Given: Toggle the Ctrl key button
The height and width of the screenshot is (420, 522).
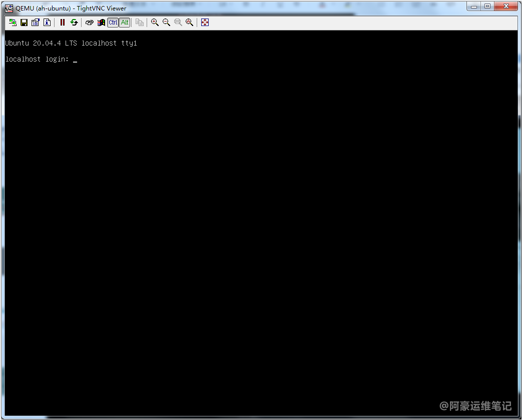Looking at the screenshot, I should coord(113,23).
